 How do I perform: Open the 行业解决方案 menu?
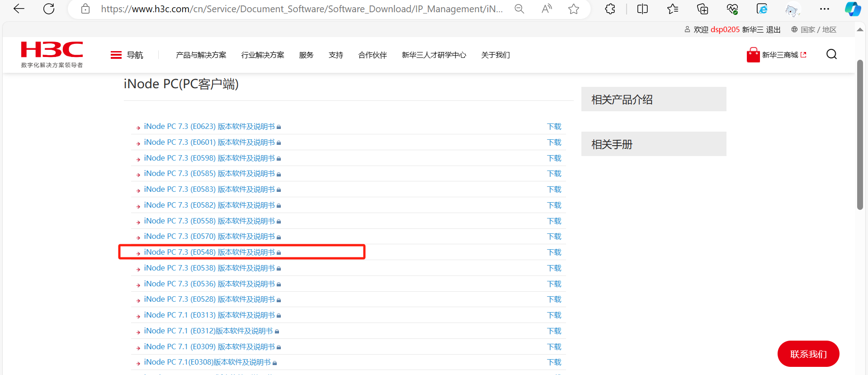click(x=263, y=55)
